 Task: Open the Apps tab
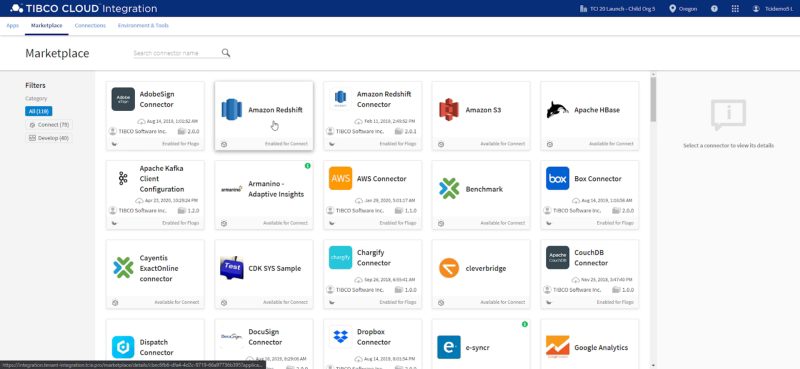[x=12, y=26]
